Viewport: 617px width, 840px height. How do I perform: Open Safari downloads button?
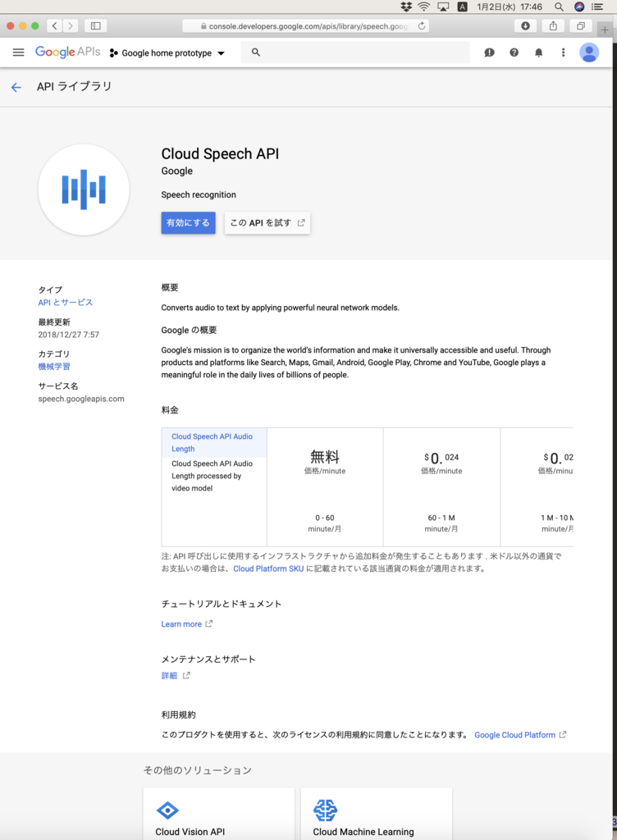tap(525, 25)
